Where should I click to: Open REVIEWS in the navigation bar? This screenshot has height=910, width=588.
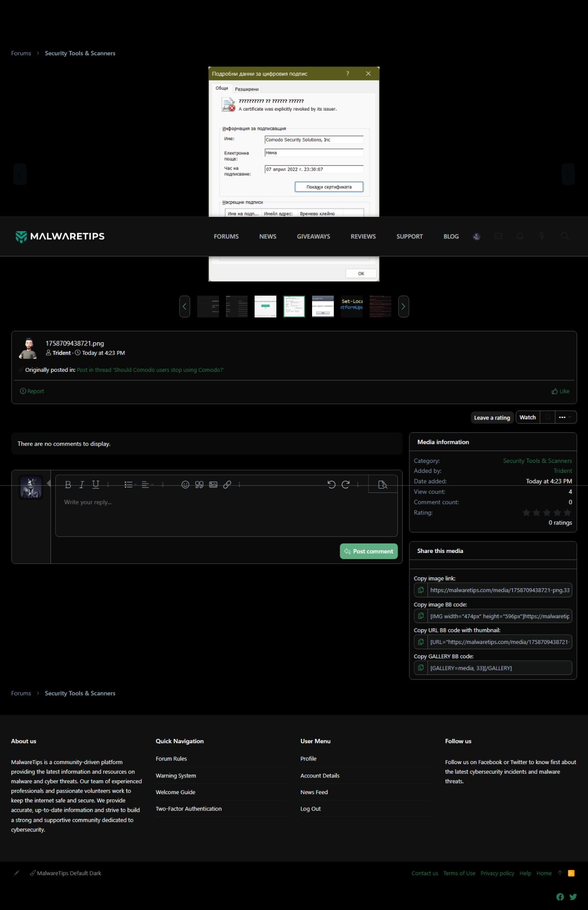coord(363,236)
